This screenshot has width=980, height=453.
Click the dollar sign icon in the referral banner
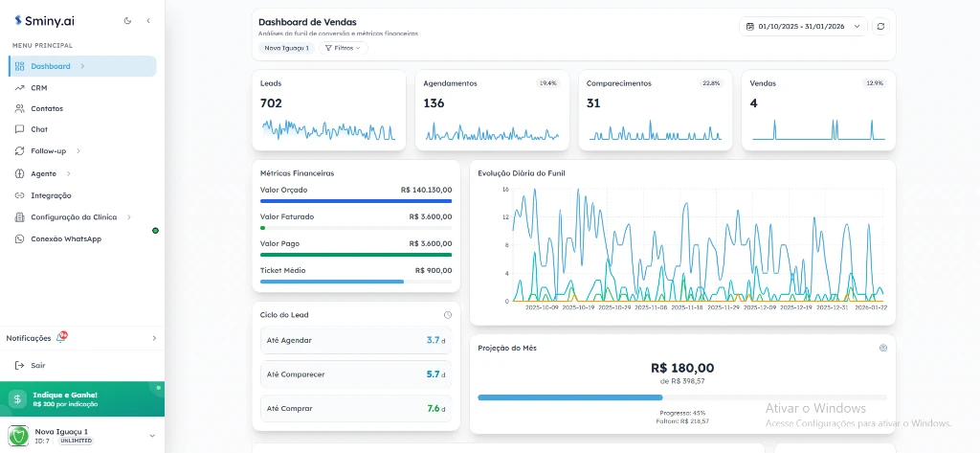17,398
